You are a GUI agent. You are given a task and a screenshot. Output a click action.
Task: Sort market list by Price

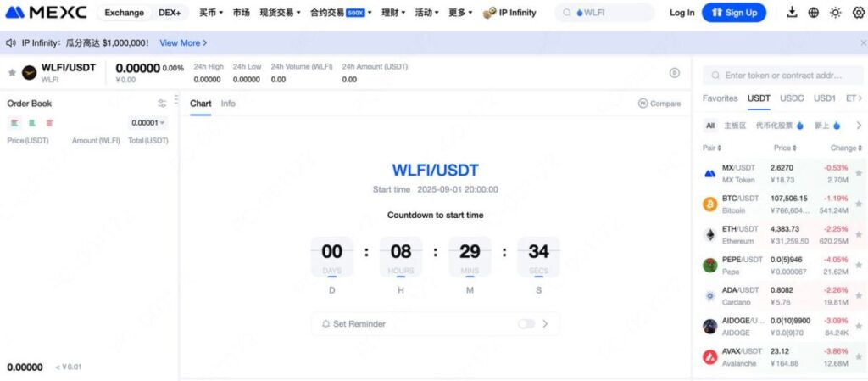(785, 148)
